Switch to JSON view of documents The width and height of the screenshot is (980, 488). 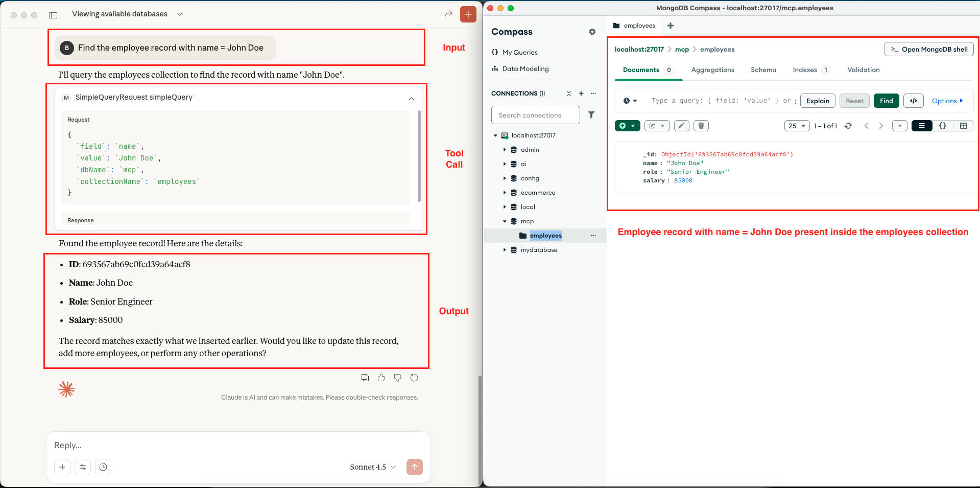coord(943,126)
